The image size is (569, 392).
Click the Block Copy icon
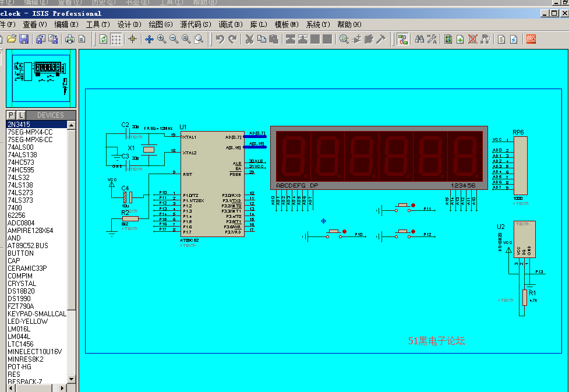(x=290, y=39)
